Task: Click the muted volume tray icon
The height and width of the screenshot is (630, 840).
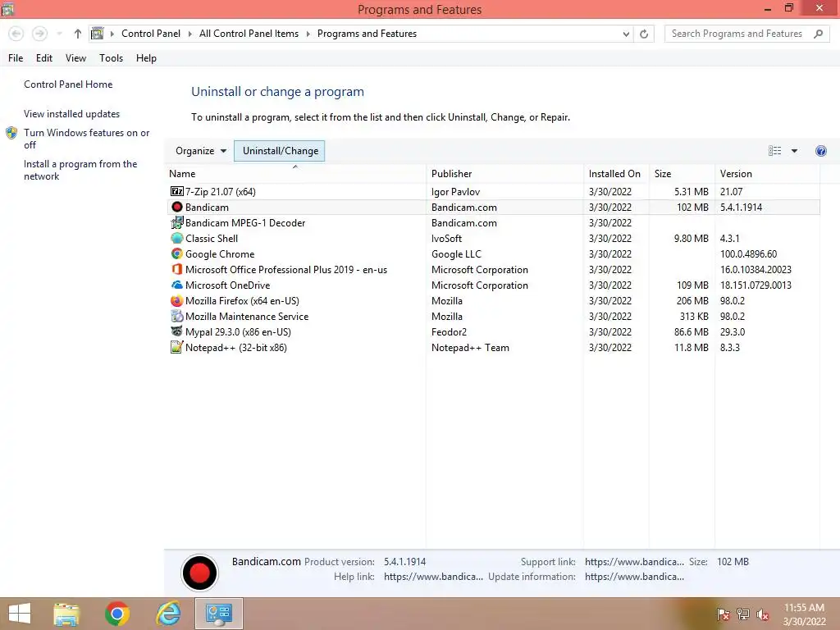Action: [x=762, y=614]
